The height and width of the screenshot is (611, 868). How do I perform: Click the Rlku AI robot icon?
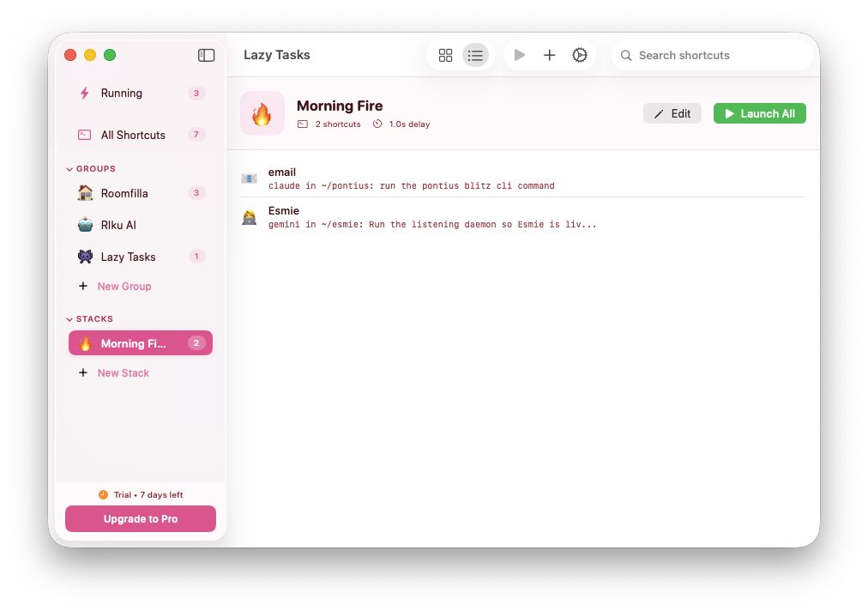click(83, 225)
